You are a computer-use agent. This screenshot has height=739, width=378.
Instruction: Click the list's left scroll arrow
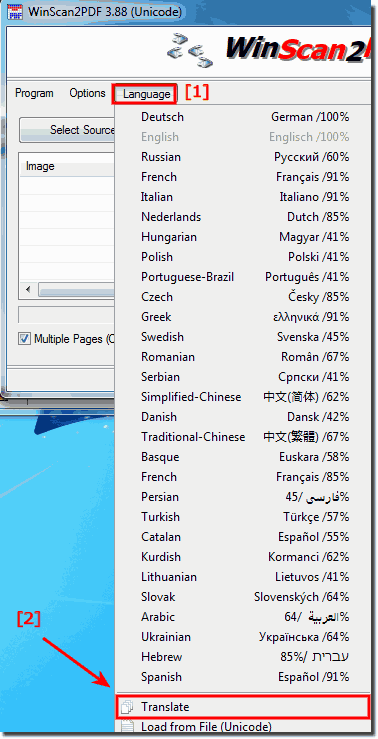[28, 289]
